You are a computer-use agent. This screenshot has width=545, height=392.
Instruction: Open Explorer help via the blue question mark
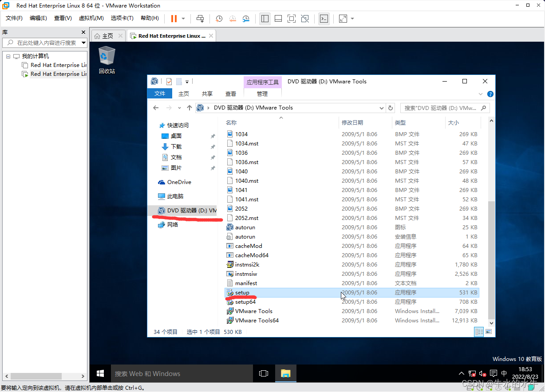click(490, 94)
